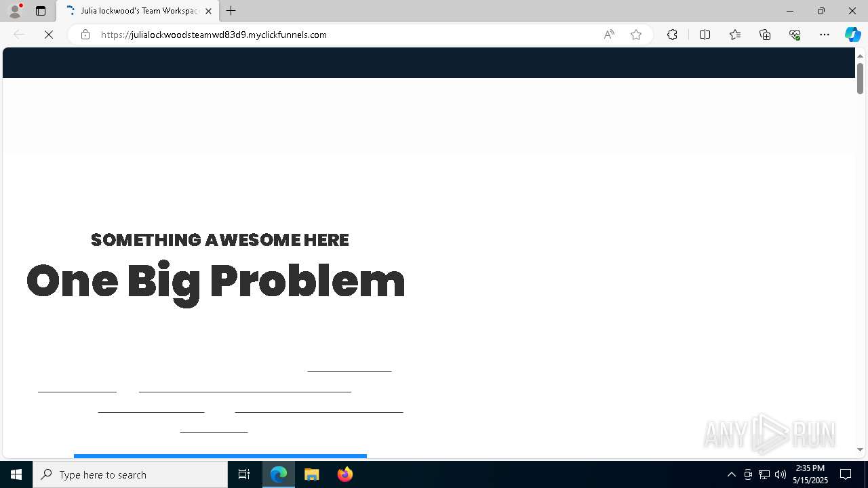Click the 'One Big Problem' headline
The height and width of the screenshot is (488, 868).
click(216, 281)
